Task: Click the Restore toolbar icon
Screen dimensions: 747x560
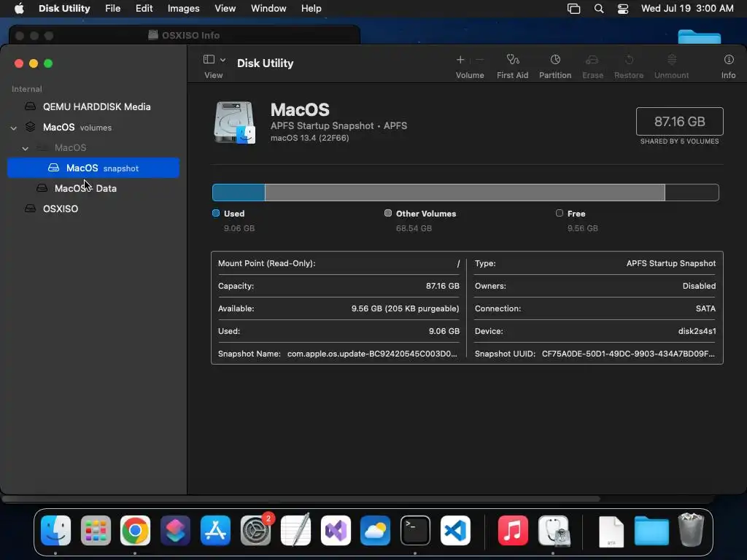Action: click(629, 60)
